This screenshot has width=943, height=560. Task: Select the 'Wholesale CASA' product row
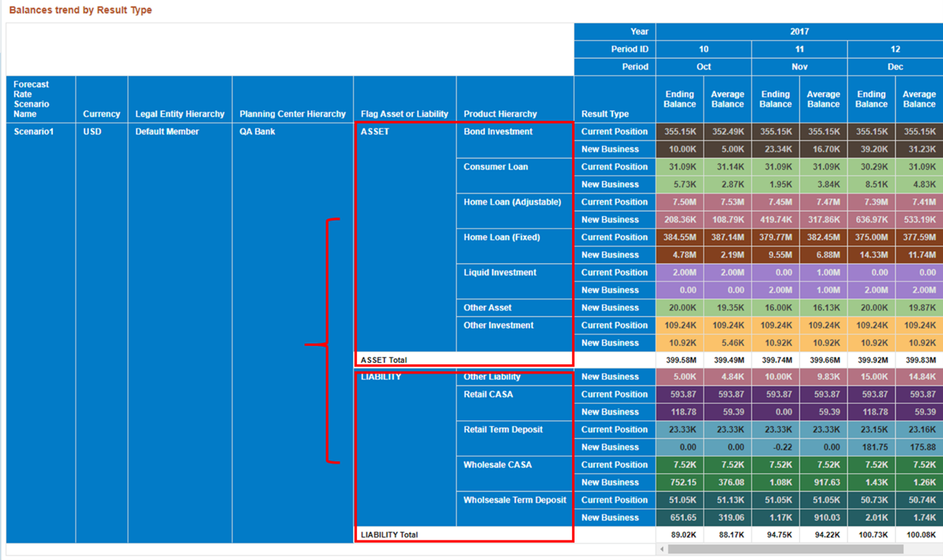[516, 474]
